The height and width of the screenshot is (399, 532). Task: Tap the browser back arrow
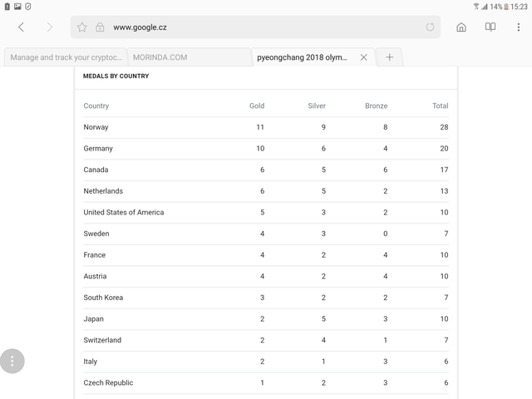click(x=21, y=27)
